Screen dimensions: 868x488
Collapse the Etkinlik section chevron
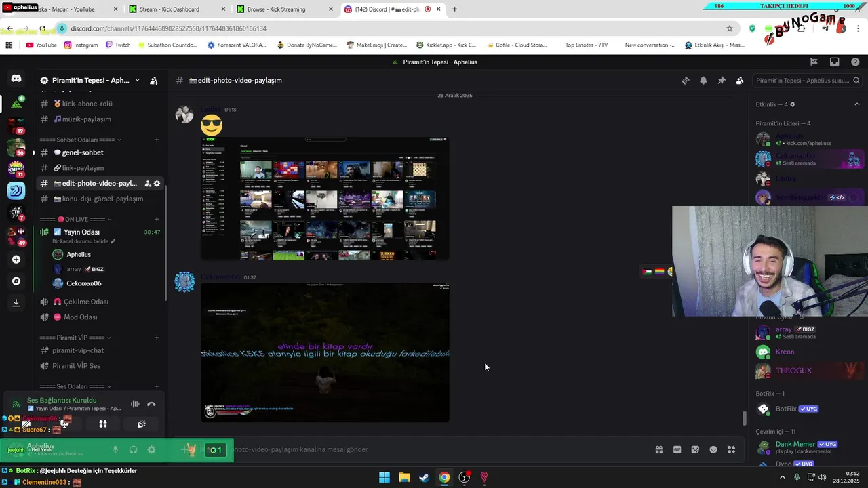[x=856, y=104]
